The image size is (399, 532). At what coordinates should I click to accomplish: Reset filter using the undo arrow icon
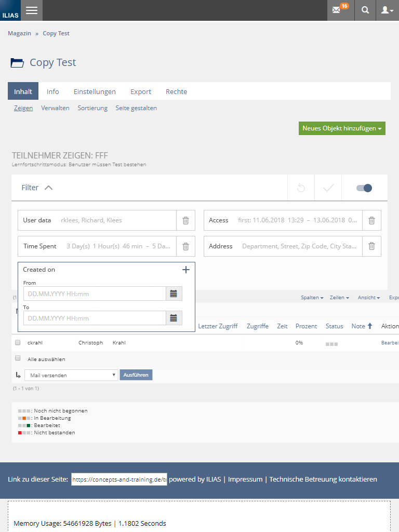pyautogui.click(x=301, y=188)
